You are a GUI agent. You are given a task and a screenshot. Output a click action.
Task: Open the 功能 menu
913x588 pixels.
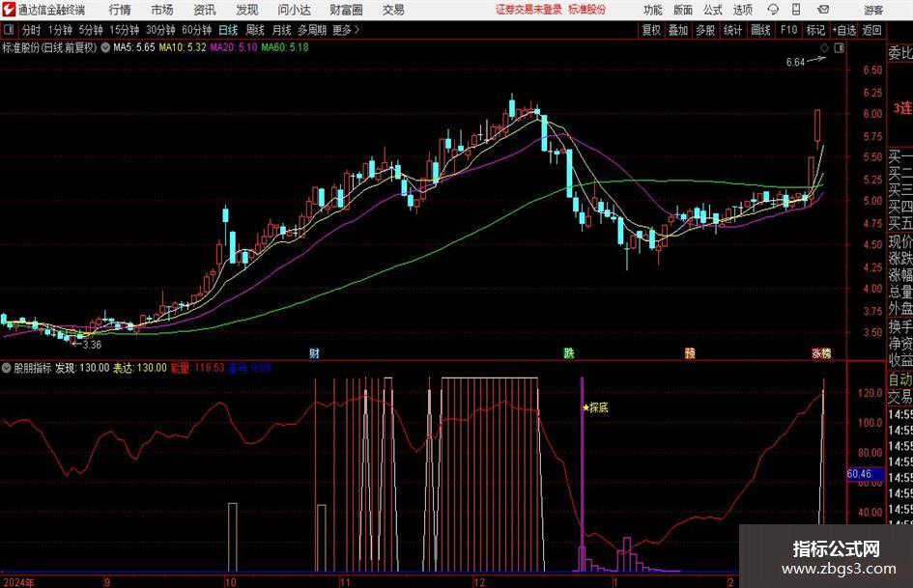click(x=653, y=10)
